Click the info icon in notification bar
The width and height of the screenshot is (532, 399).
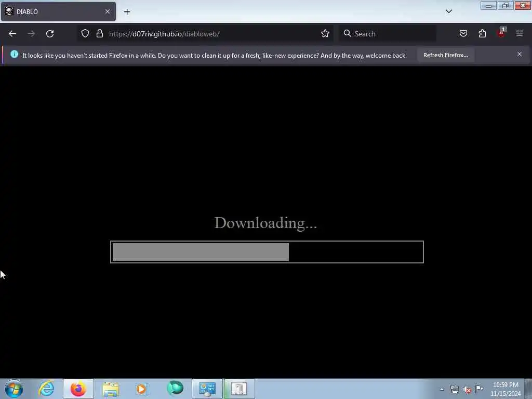coord(14,54)
